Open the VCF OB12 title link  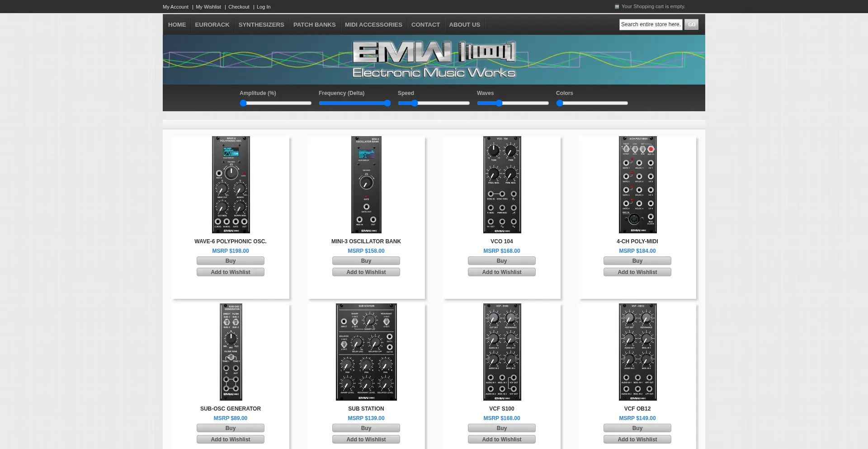coord(637,409)
